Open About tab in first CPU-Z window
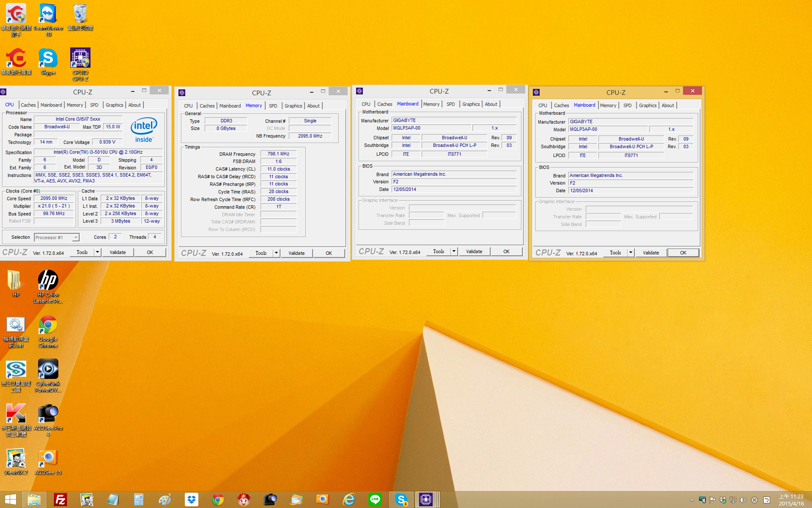812x508 pixels. (x=134, y=105)
